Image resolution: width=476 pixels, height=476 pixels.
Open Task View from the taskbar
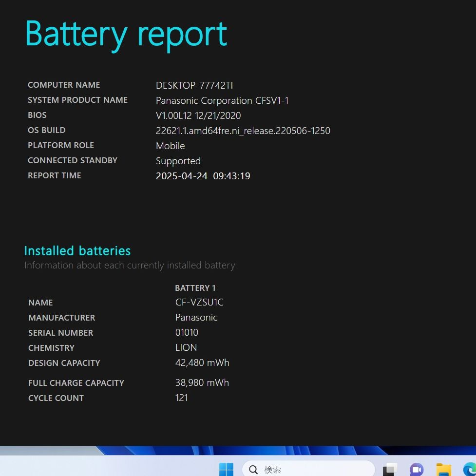[390, 469]
